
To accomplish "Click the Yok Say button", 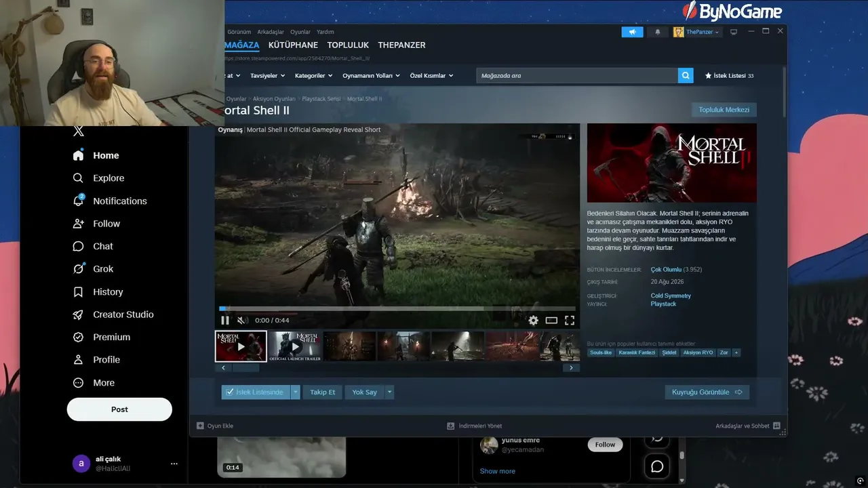I will tap(364, 392).
